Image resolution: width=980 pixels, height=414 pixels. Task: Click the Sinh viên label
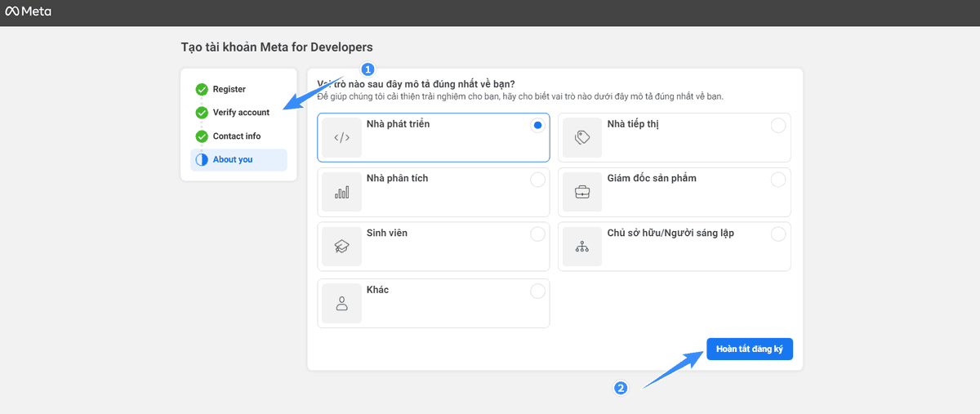[387, 233]
